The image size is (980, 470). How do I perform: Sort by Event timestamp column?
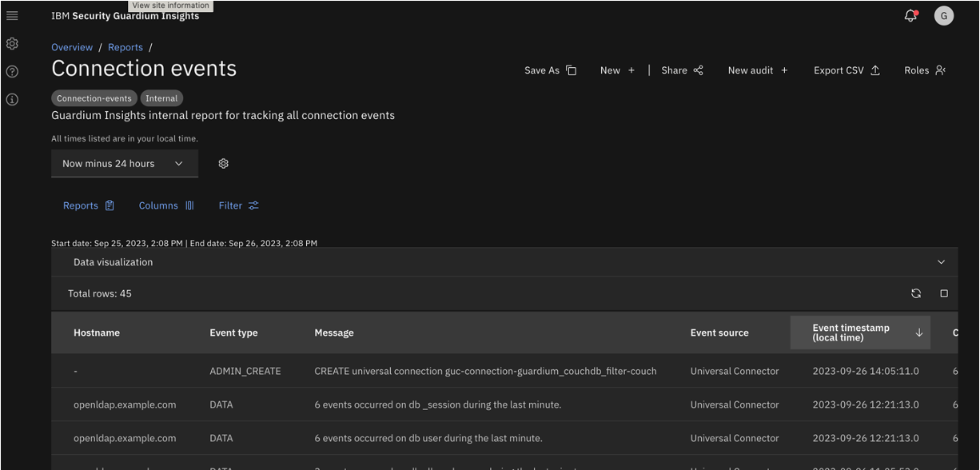tap(859, 333)
